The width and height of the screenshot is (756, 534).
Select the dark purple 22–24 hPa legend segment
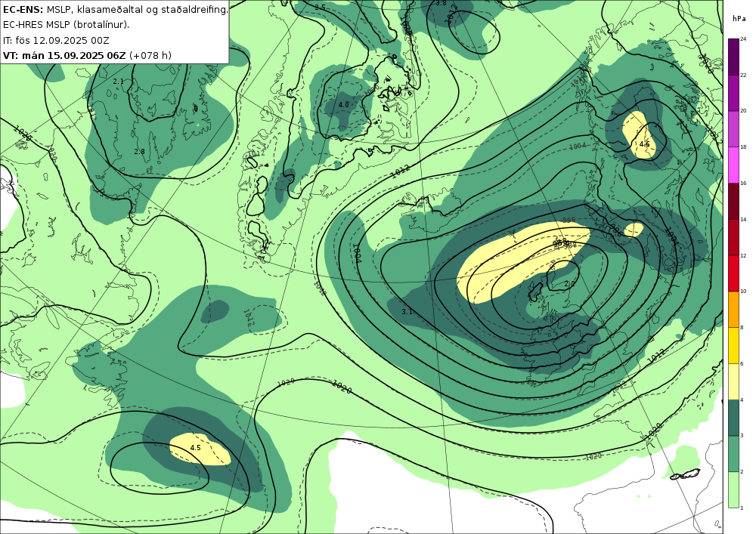point(734,57)
